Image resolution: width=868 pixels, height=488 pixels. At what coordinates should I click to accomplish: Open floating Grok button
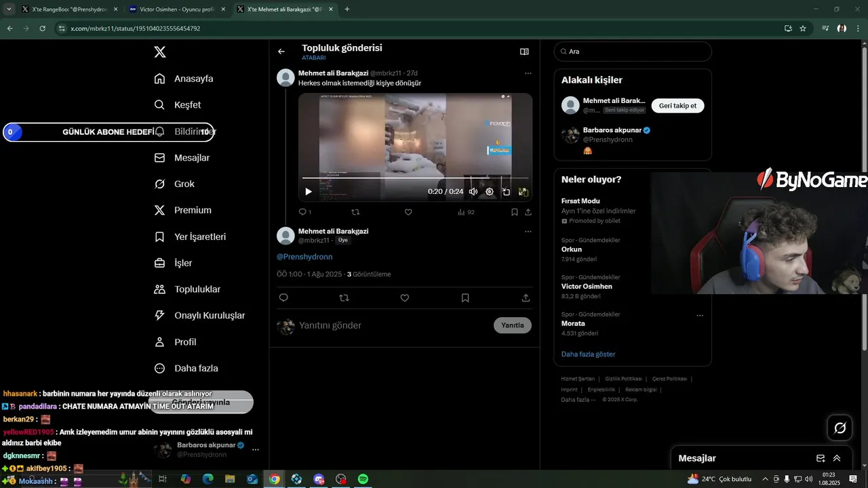click(x=840, y=428)
